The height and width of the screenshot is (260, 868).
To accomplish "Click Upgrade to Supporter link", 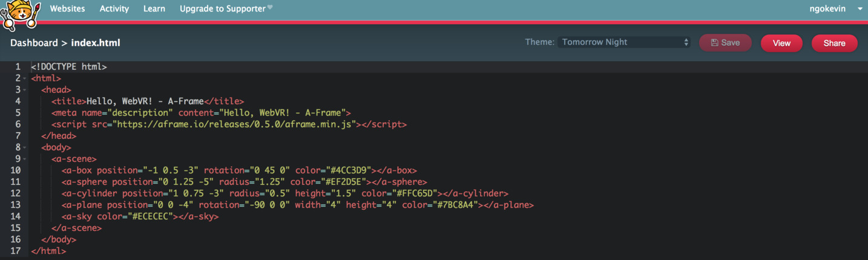I will [x=223, y=8].
